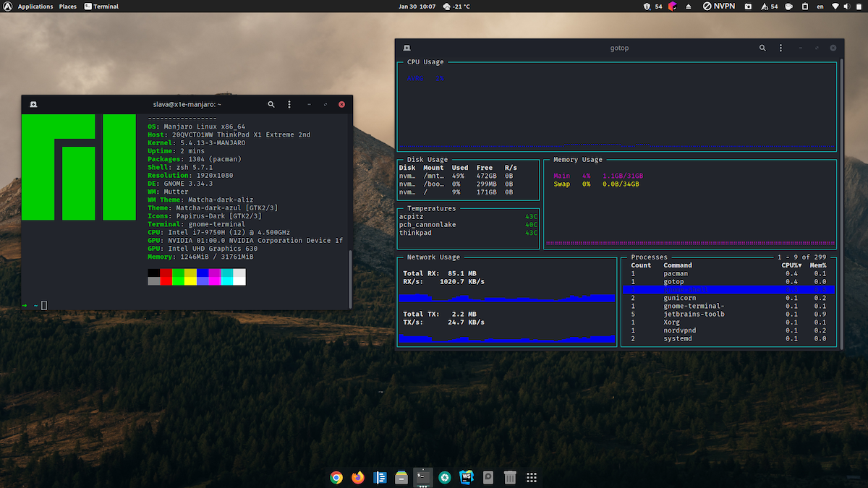
Task: Click the Swap memory usage line
Action: (597, 184)
